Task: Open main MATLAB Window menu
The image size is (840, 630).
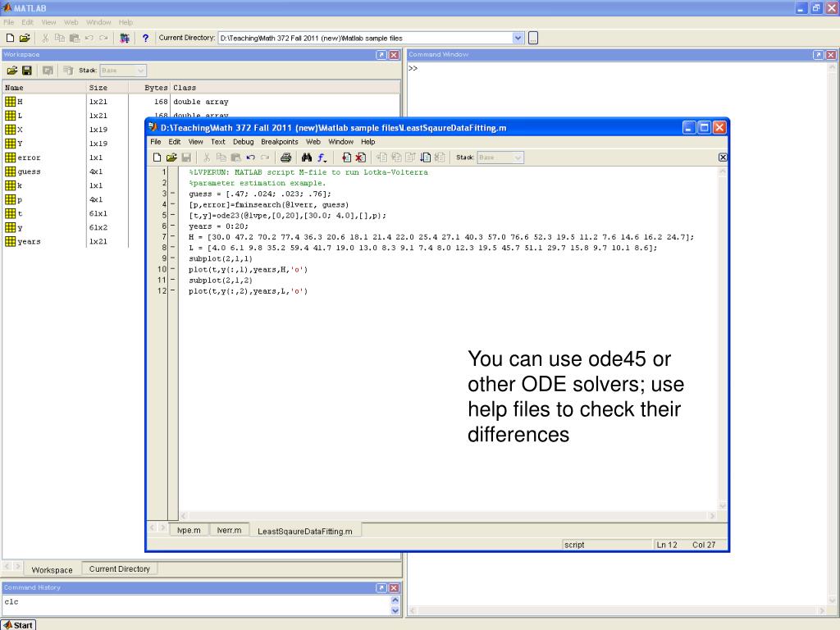Action: (x=98, y=22)
